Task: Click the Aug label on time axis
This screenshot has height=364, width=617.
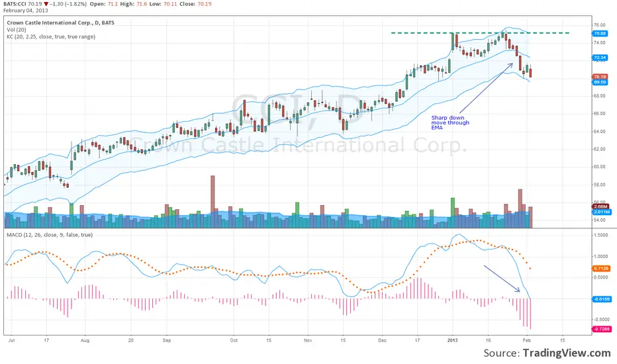Action: [x=85, y=340]
